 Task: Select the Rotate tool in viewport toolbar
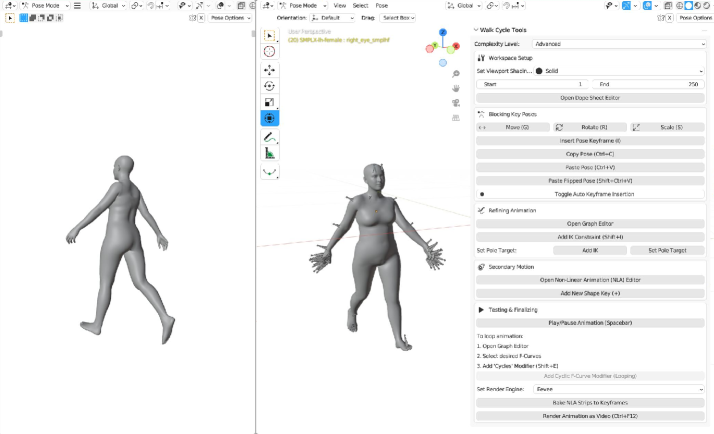(270, 86)
